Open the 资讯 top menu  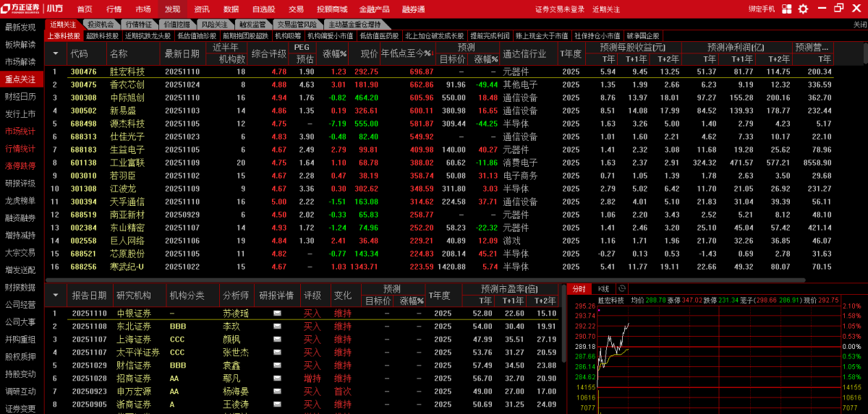coord(202,9)
